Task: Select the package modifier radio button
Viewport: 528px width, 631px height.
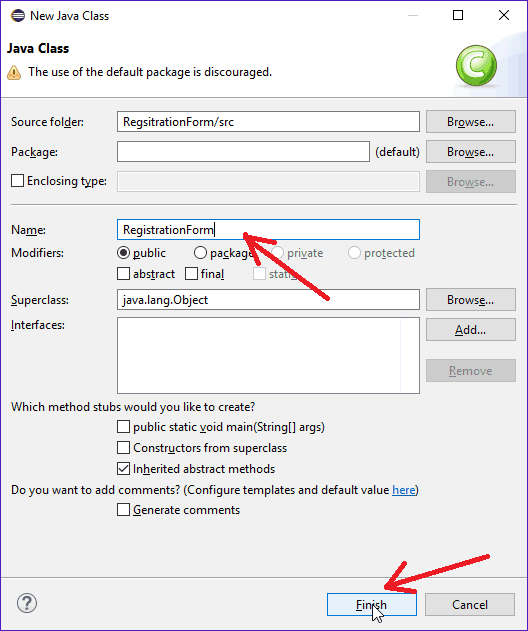Action: 200,253
